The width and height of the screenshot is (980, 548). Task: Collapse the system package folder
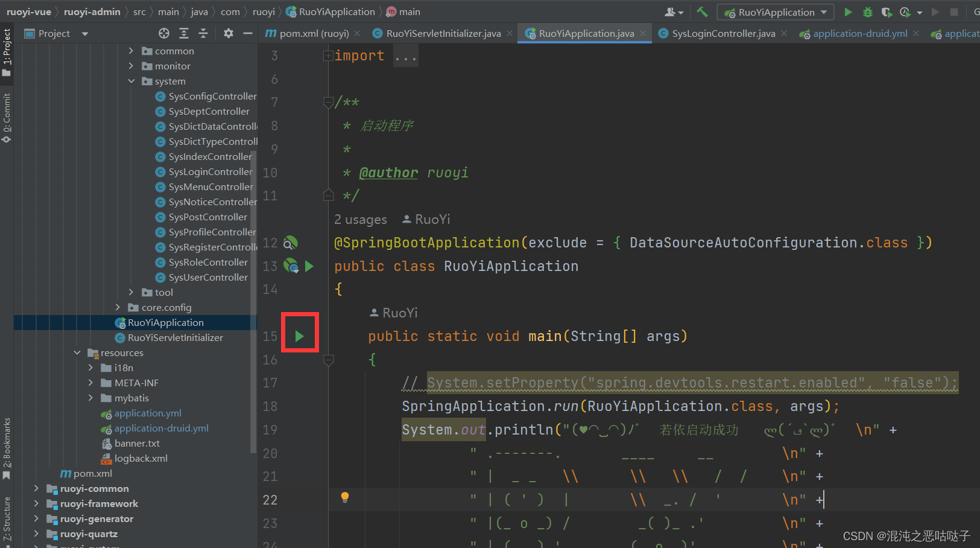click(x=131, y=81)
